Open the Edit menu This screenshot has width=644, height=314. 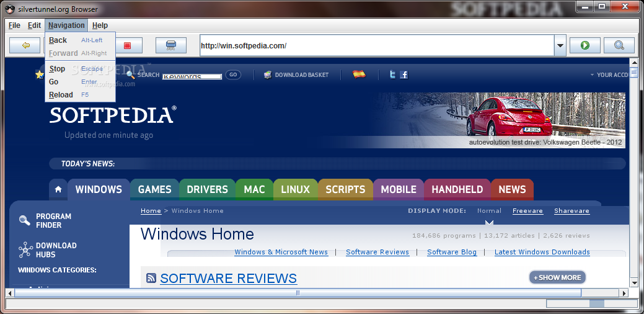pyautogui.click(x=35, y=25)
